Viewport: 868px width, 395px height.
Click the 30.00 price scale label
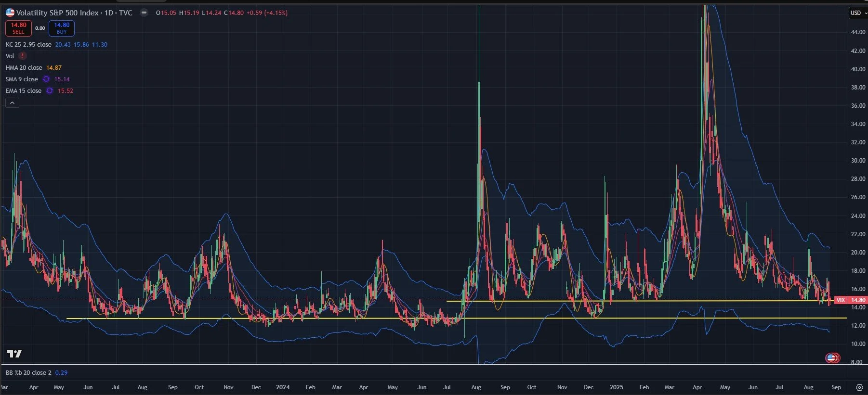click(x=858, y=161)
